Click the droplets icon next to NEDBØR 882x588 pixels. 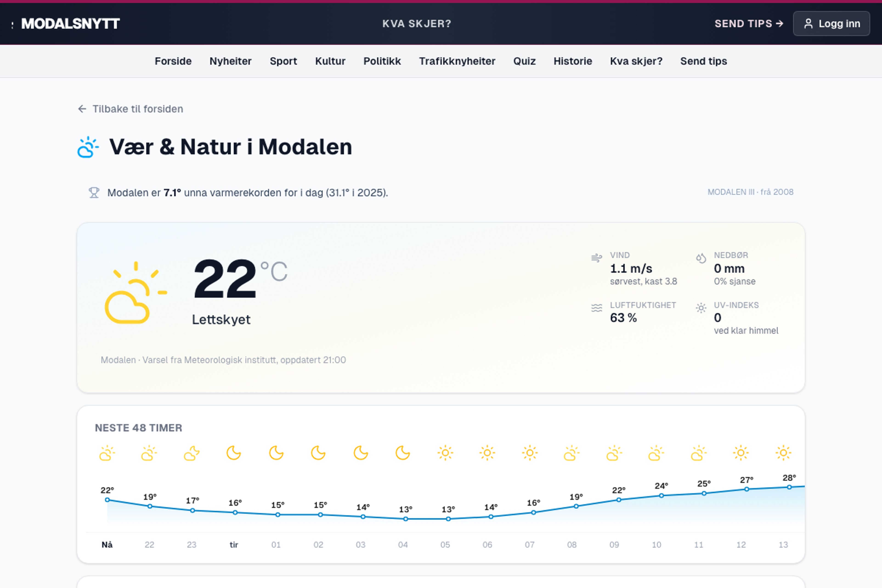[701, 258]
